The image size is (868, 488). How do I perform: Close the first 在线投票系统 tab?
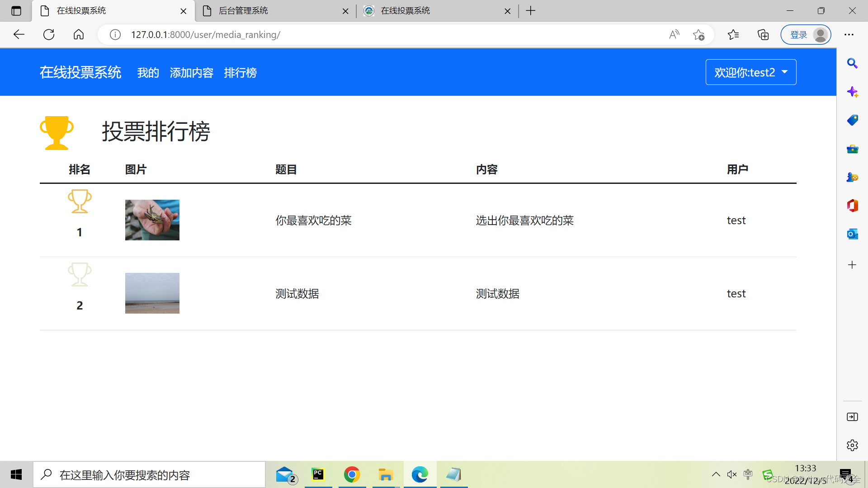(x=184, y=11)
